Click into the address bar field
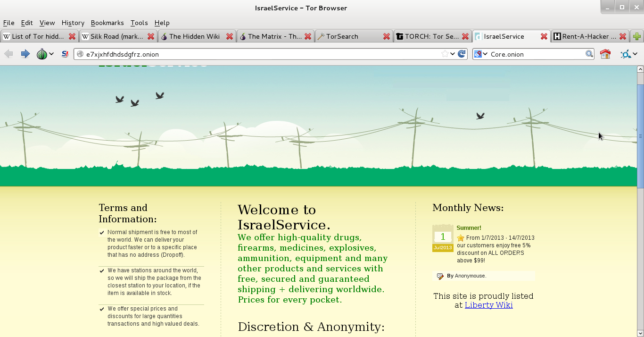Viewport: 644px width, 337px height. pos(259,54)
